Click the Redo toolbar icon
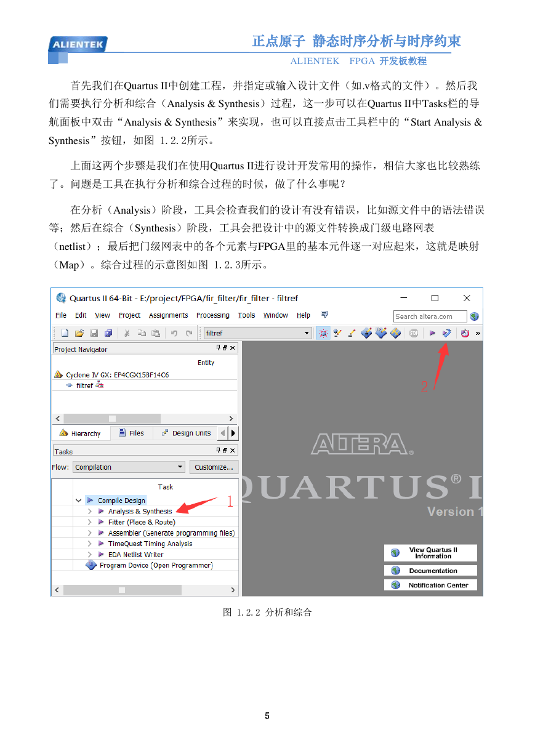 tap(189, 333)
